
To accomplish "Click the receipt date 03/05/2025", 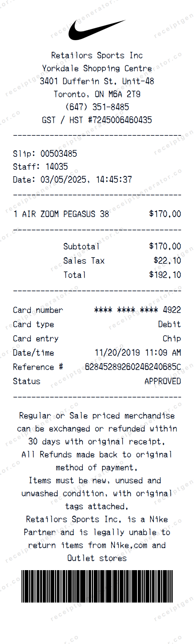I will pyautogui.click(x=63, y=179).
